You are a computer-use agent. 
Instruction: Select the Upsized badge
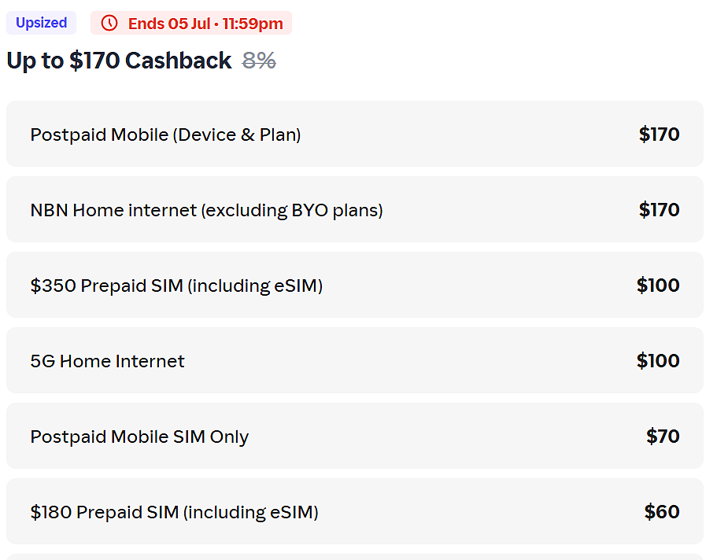pos(42,23)
